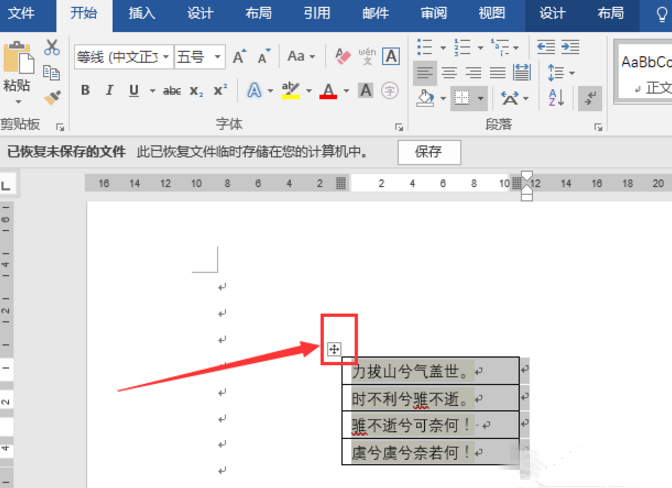Viewport: 672px width, 488px height.
Task: Increase paragraph indent
Action: [x=570, y=47]
